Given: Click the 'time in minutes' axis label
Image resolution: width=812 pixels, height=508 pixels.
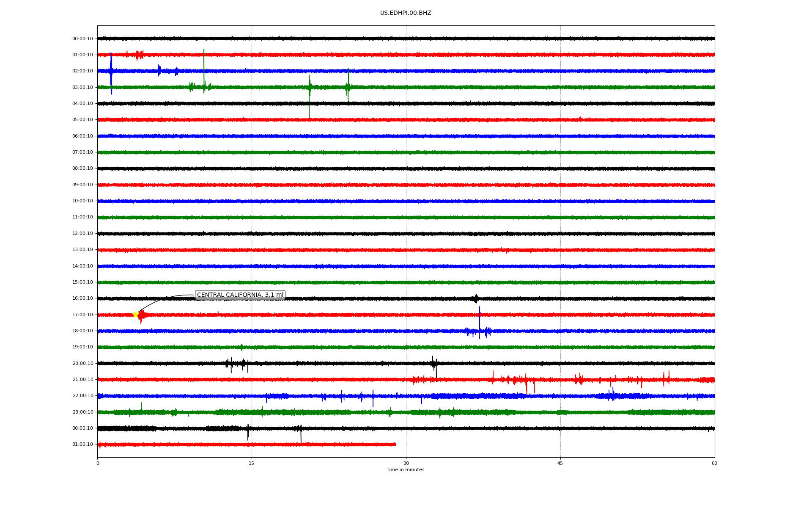Looking at the screenshot, I should [405, 470].
